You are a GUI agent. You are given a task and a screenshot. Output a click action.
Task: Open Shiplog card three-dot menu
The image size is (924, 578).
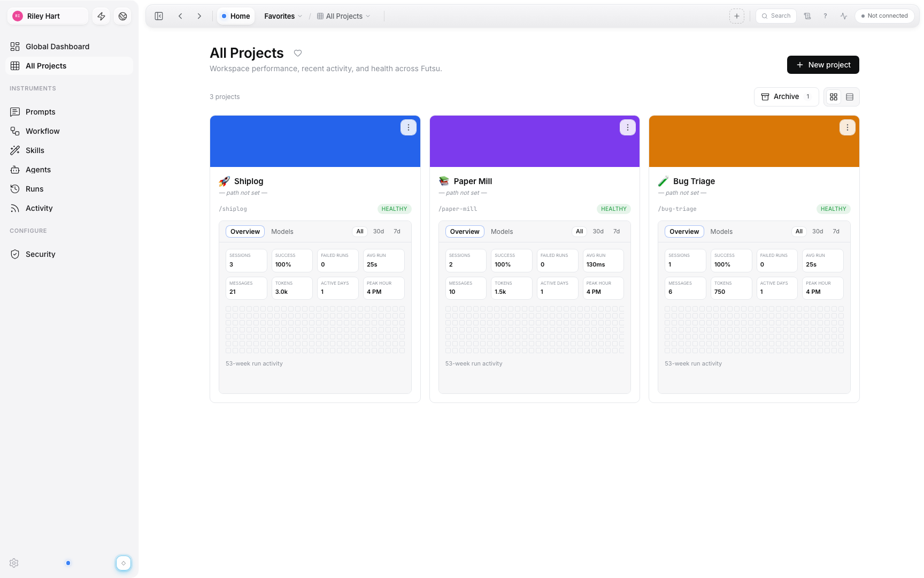click(408, 127)
